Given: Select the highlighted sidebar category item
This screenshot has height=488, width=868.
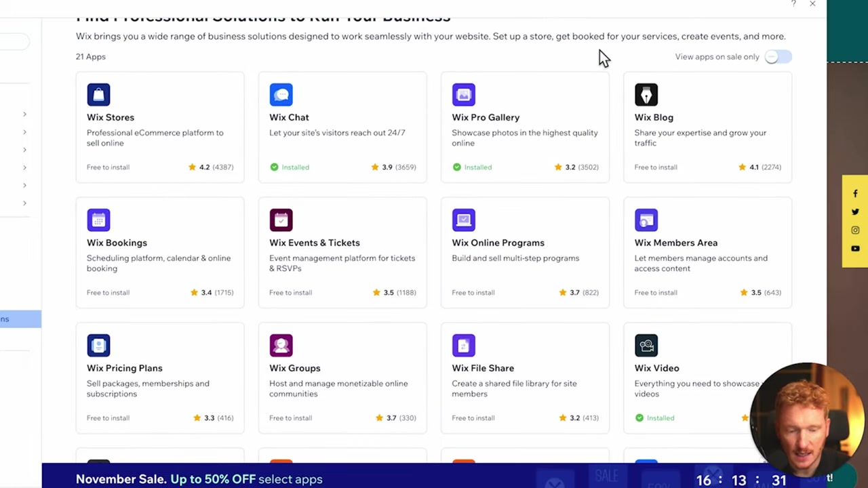Looking at the screenshot, I should click(20, 319).
